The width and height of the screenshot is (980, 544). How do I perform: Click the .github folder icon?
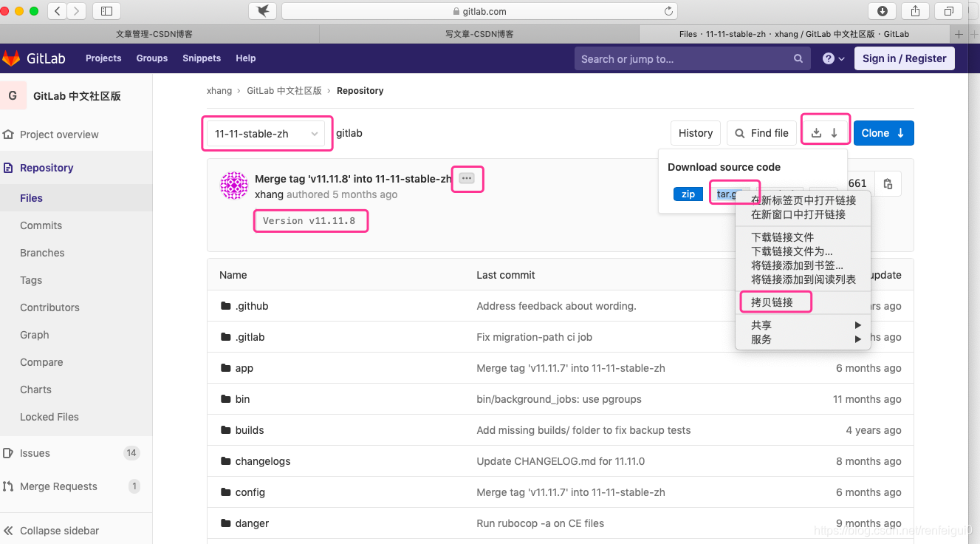click(226, 306)
